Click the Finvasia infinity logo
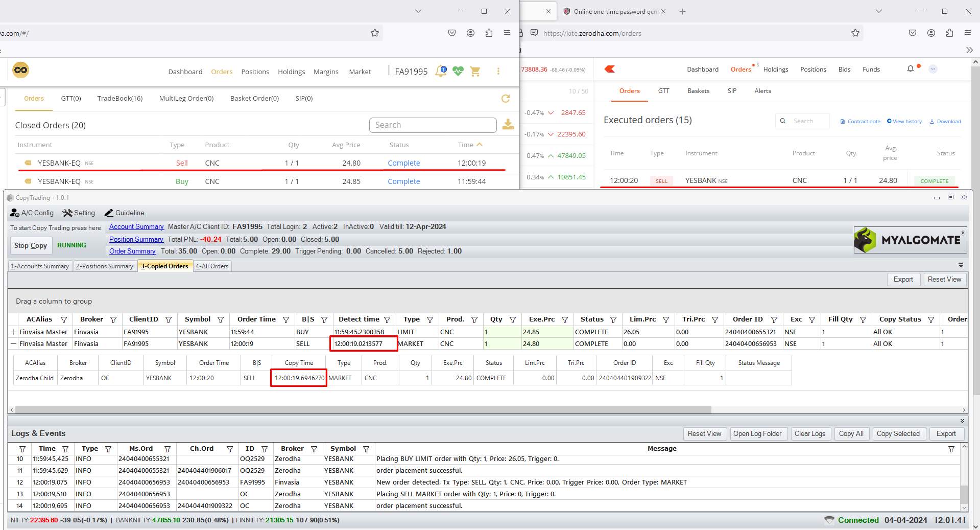This screenshot has height=530, width=980. pyautogui.click(x=21, y=70)
